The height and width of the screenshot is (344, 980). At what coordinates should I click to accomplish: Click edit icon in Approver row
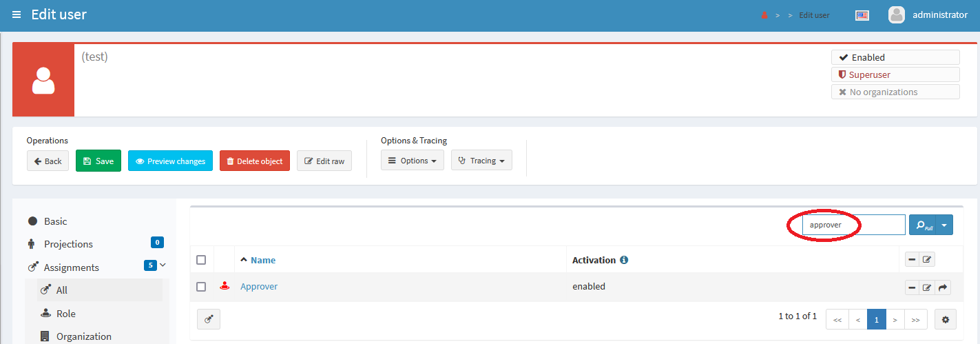point(927,287)
